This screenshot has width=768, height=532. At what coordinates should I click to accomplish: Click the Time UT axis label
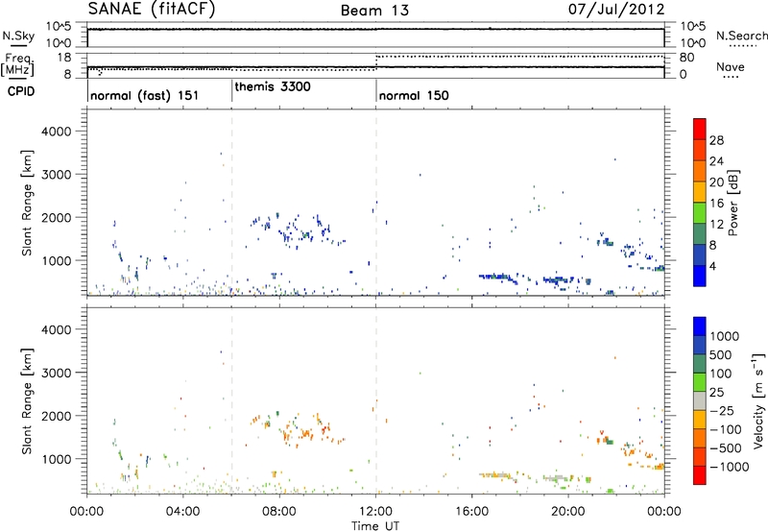point(375,526)
